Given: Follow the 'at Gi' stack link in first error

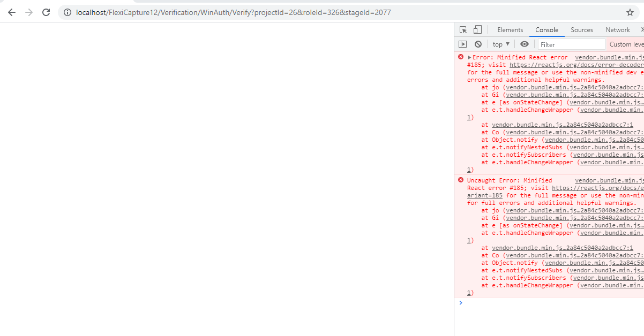Looking at the screenshot, I should click(x=574, y=95).
